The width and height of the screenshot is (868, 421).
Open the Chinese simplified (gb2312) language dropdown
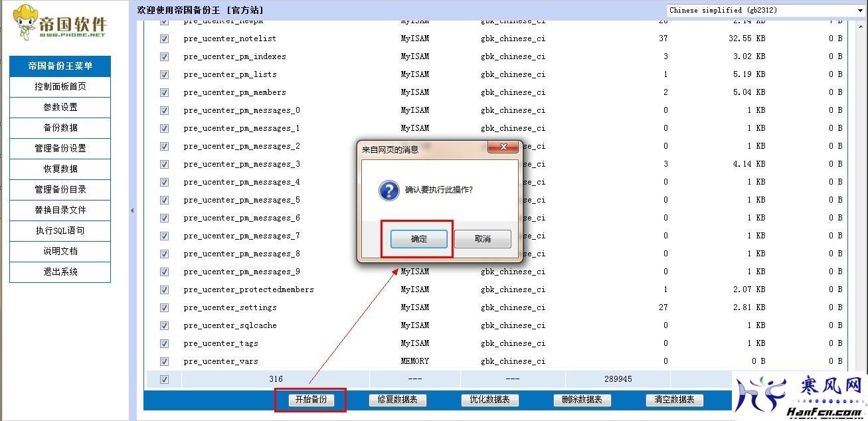(766, 10)
